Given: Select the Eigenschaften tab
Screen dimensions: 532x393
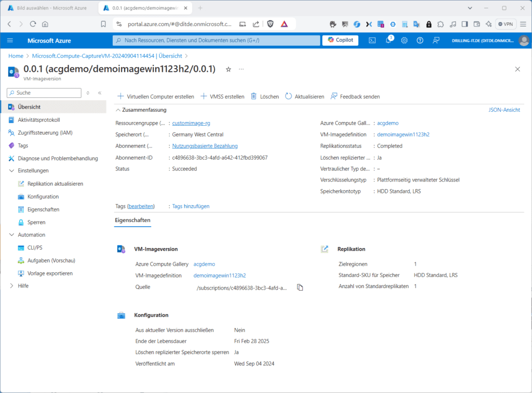Looking at the screenshot, I should tap(132, 220).
